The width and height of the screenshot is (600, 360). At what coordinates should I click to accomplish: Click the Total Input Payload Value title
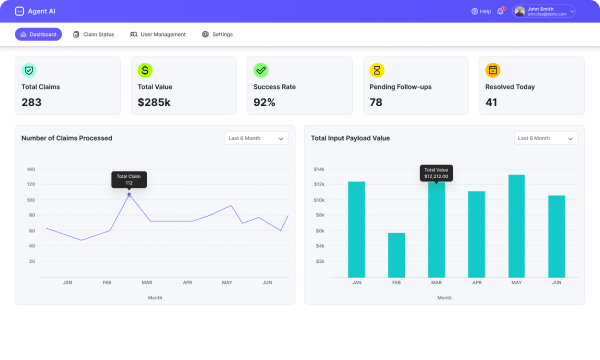click(x=351, y=138)
